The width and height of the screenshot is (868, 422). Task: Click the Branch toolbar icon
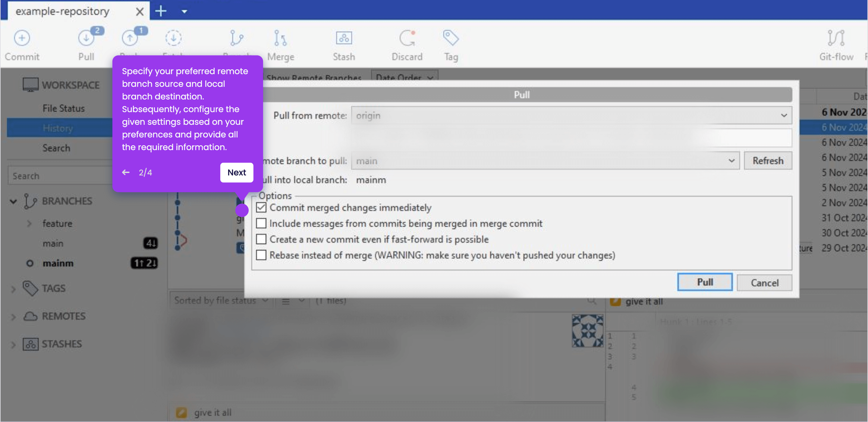click(x=237, y=38)
